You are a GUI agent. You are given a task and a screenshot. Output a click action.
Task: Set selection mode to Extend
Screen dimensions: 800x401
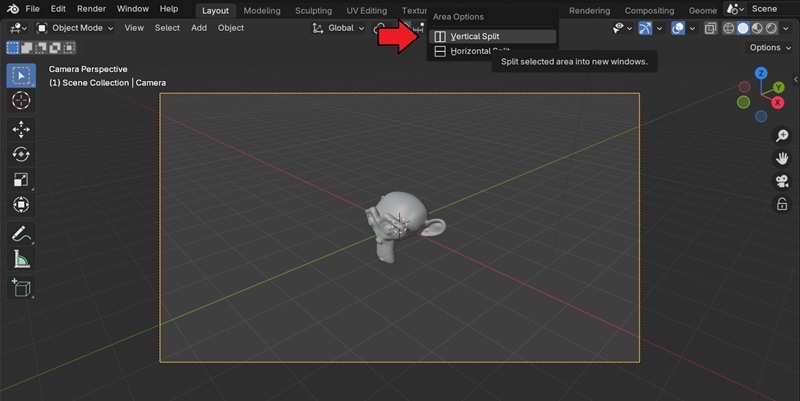[x=27, y=48]
